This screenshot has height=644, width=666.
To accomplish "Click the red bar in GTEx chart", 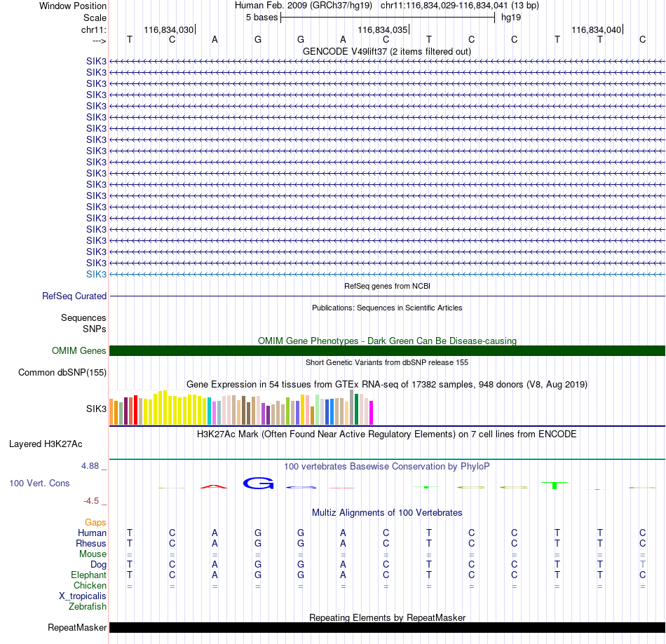I will (x=135, y=410).
